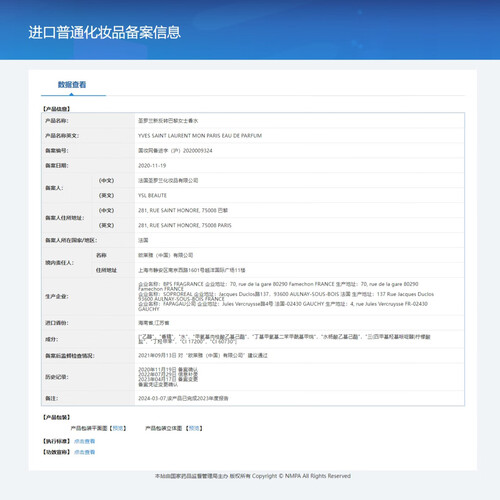
Task: Click the English product name YVES SAINT LAURENT value
Action: point(200,136)
